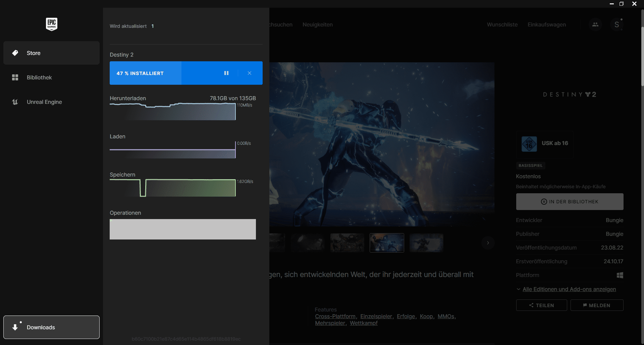The image size is (644, 345).
Task: Click the Downloads arrow icon
Action: coord(15,327)
